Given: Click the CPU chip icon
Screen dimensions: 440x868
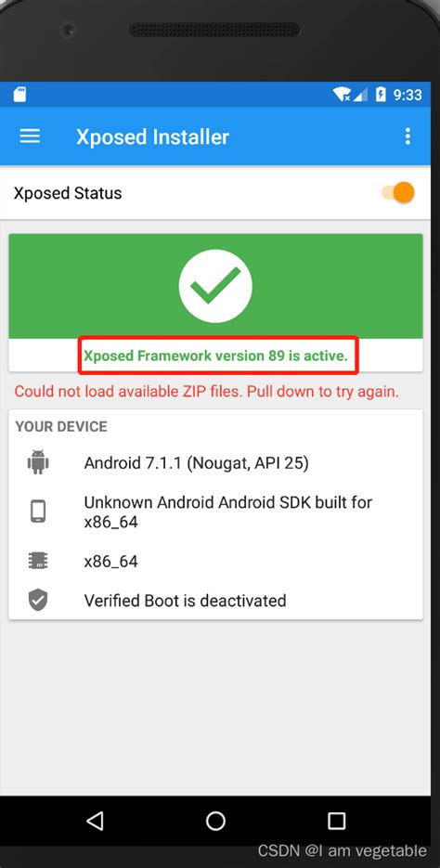Looking at the screenshot, I should pos(38,562).
